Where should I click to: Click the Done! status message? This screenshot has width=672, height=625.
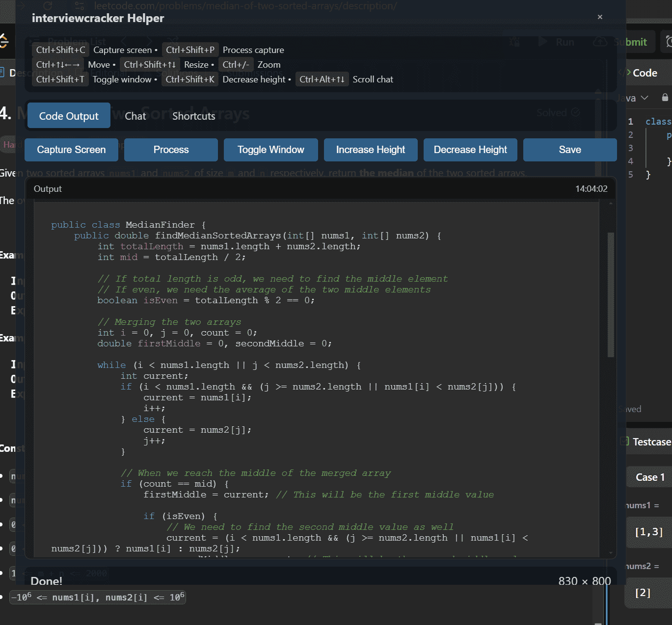[46, 581]
